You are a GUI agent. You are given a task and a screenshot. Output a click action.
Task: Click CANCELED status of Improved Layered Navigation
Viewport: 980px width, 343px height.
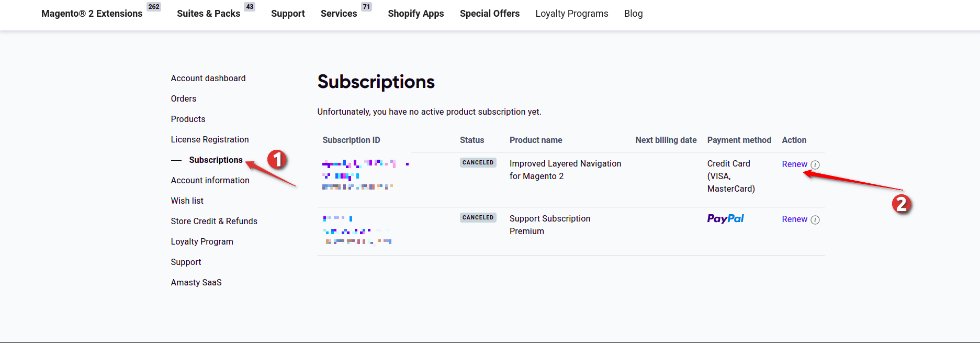478,162
